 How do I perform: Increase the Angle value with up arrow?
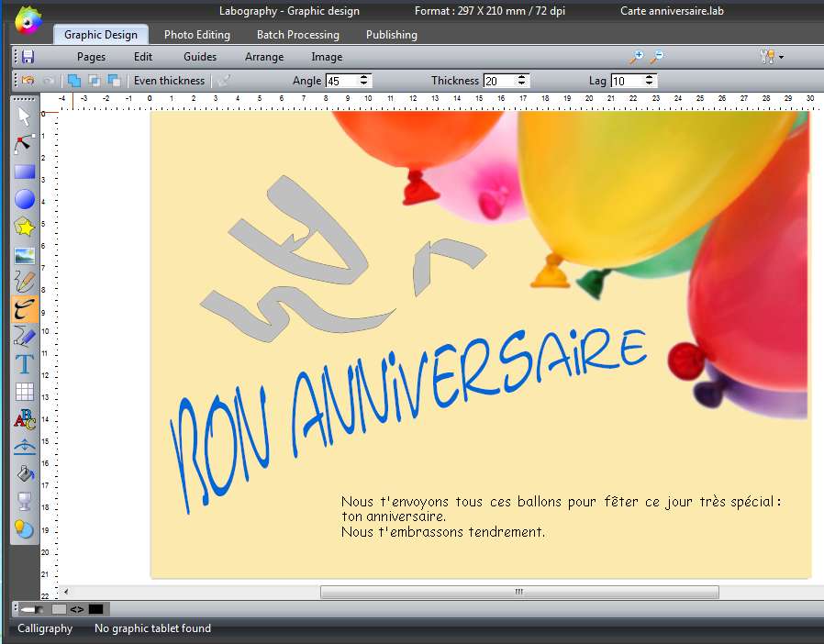(x=365, y=77)
